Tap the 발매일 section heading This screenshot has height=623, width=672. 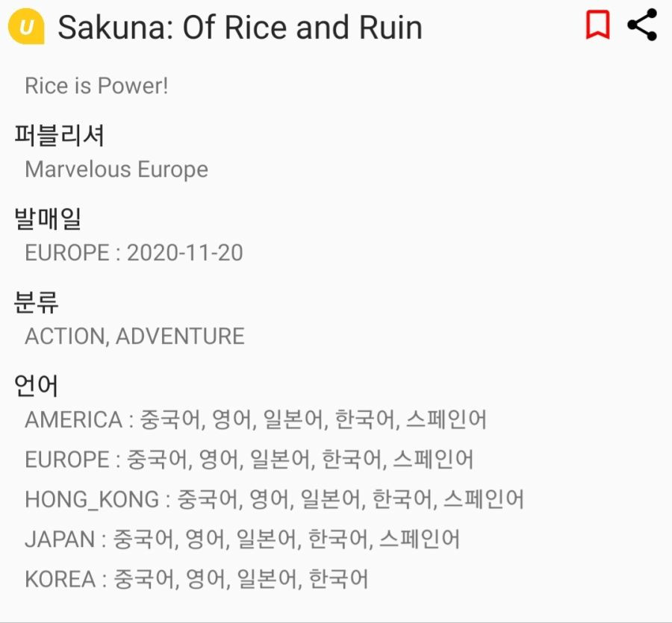pos(48,219)
